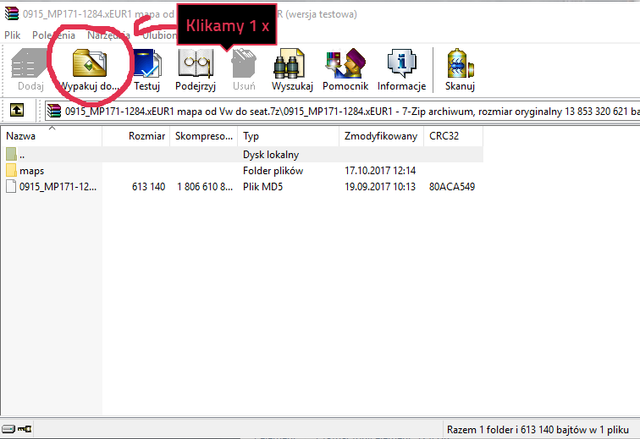Go up one folder level arrow
Screen dimensions: 640x439
(x=17, y=110)
